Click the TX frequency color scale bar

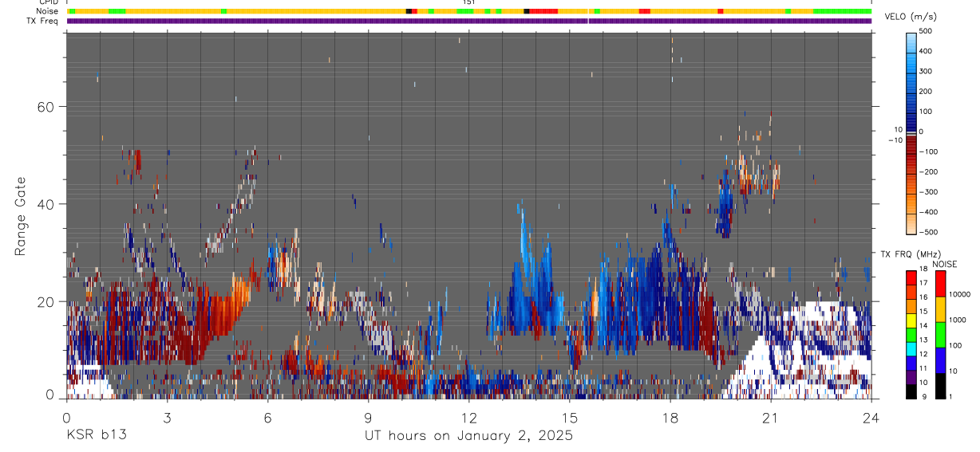[x=911, y=334]
